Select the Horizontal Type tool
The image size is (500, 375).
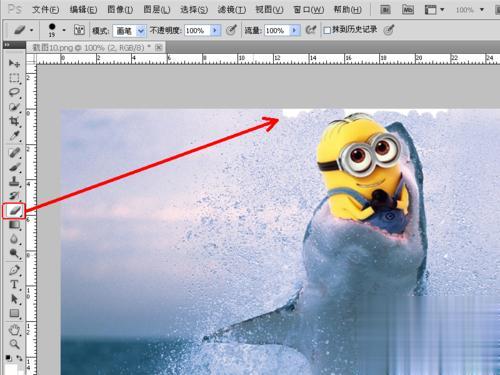tap(14, 284)
